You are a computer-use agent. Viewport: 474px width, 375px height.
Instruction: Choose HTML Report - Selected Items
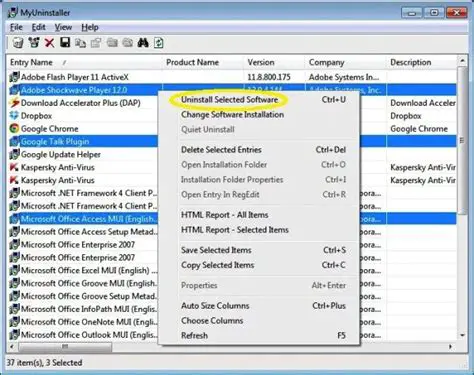pos(235,230)
